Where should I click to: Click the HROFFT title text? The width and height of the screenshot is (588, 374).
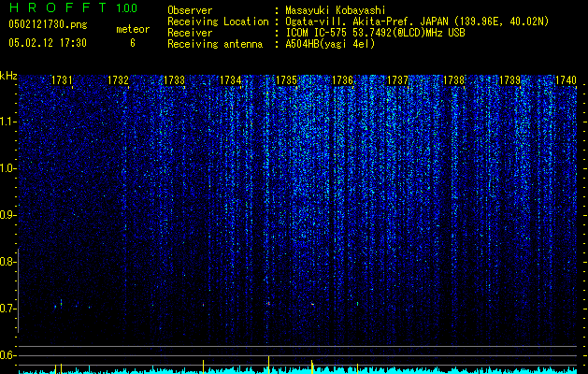pos(59,7)
